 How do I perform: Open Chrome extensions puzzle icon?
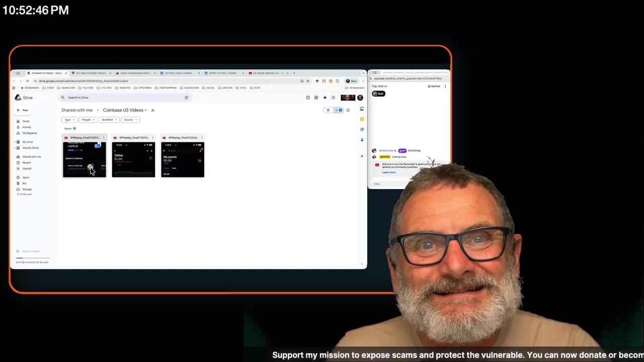(x=337, y=81)
